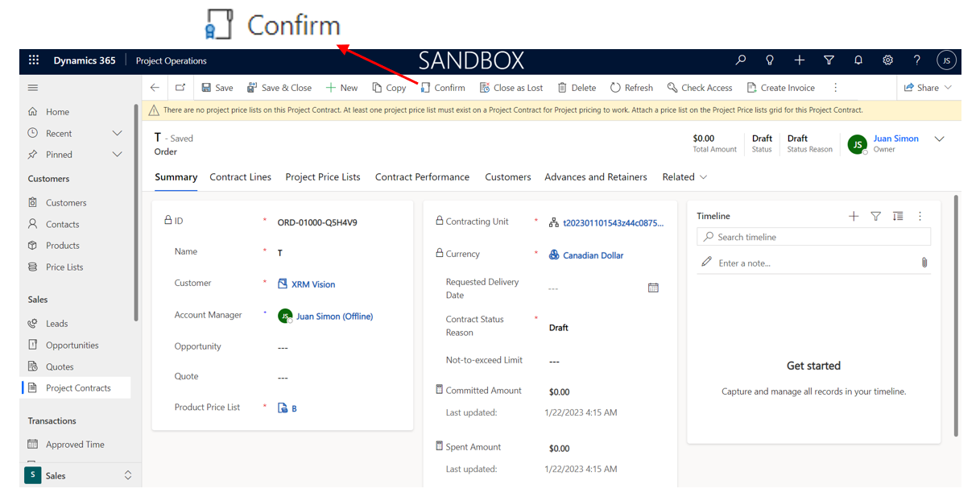
Task: Copy the project contract
Action: click(x=389, y=88)
